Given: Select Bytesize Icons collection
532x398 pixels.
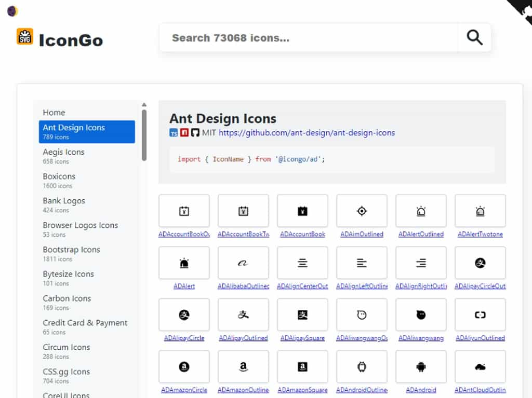Looking at the screenshot, I should point(87,278).
